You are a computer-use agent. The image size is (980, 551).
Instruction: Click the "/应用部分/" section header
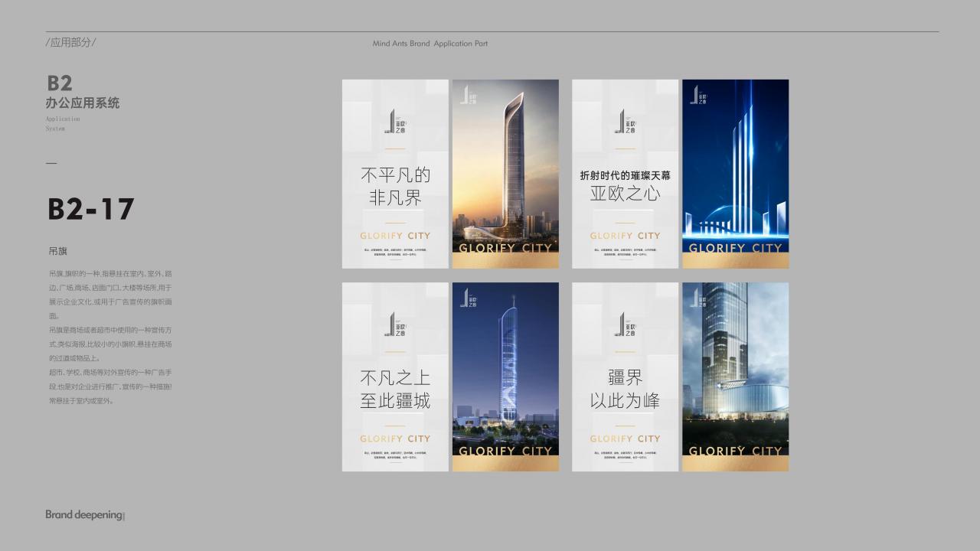[x=71, y=42]
